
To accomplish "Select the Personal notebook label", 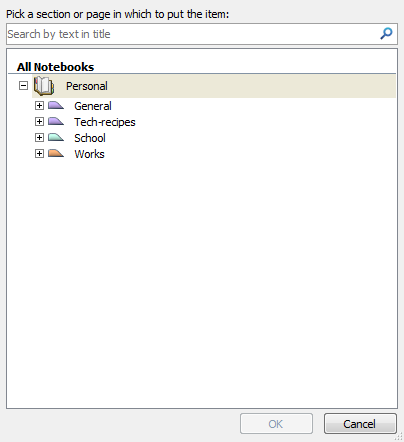I will coord(87,86).
